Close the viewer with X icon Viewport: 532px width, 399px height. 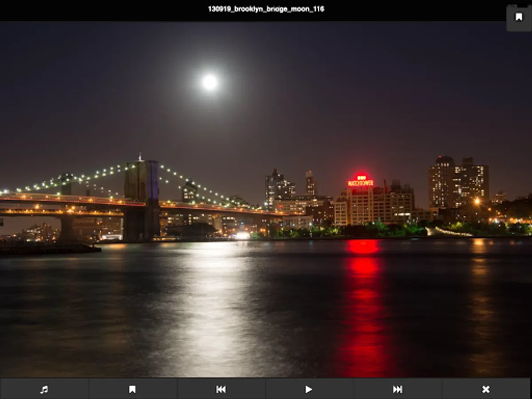[x=486, y=389]
